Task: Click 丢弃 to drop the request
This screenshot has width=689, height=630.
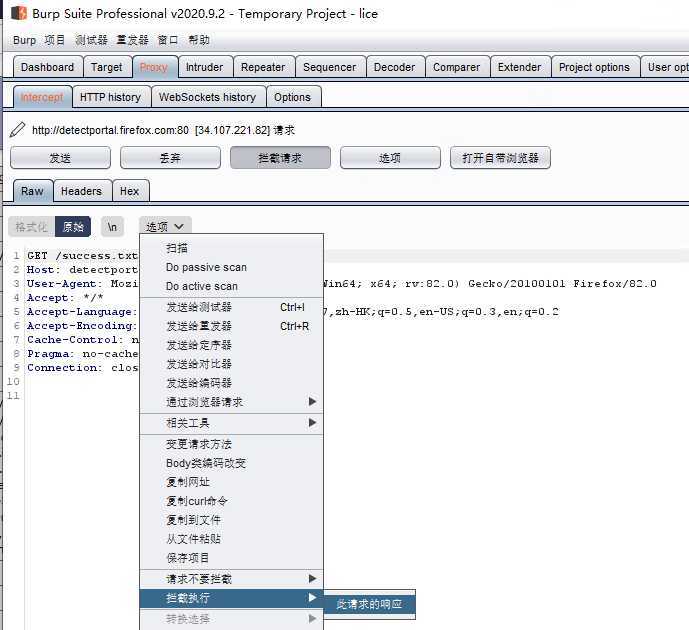Action: coord(170,158)
